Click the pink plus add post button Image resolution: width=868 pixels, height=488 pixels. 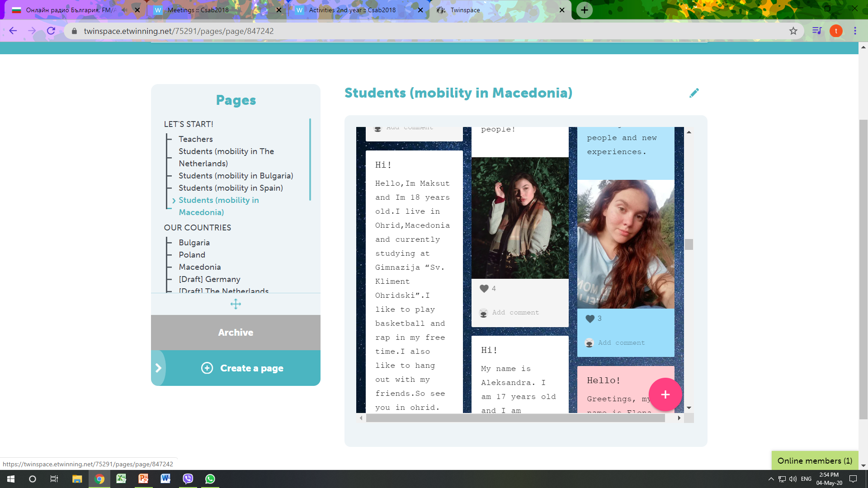(x=665, y=394)
